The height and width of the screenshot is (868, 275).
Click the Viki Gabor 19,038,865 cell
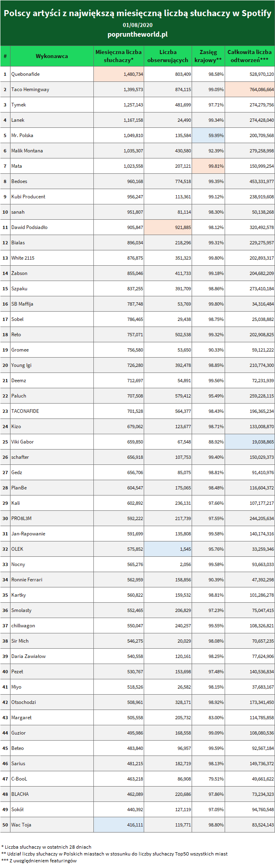(x=250, y=442)
